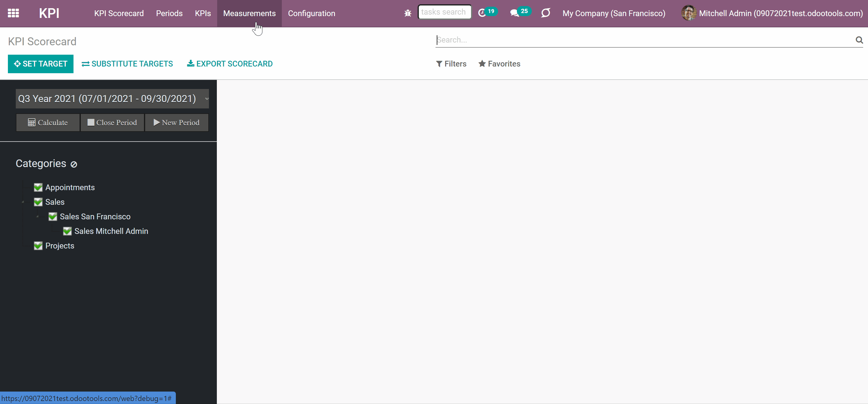Open the Measurements menu
The height and width of the screenshot is (404, 868).
[249, 13]
